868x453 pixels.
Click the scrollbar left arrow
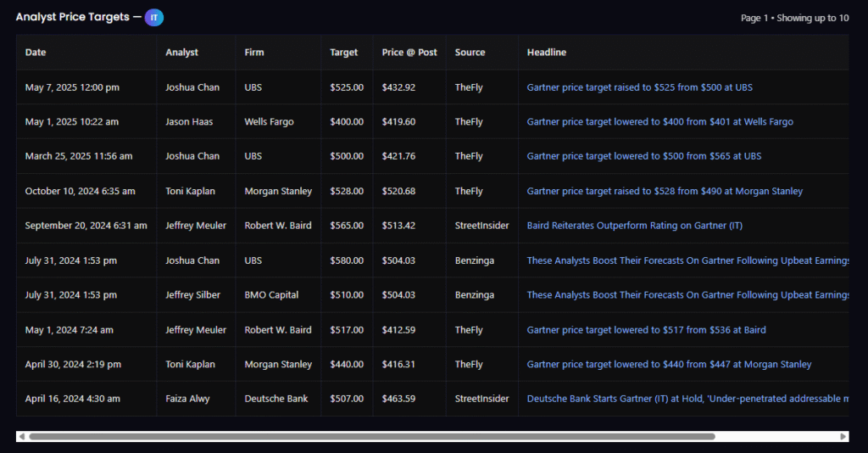tap(21, 436)
